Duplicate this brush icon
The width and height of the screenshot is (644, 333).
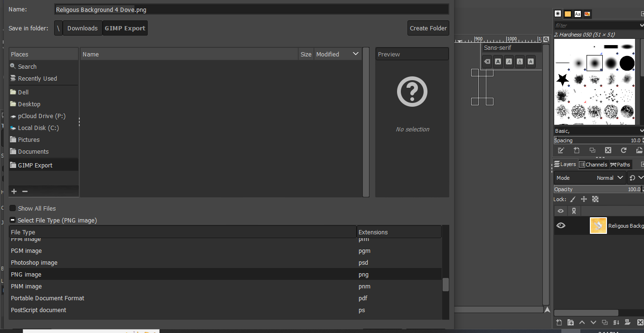pyautogui.click(x=592, y=150)
